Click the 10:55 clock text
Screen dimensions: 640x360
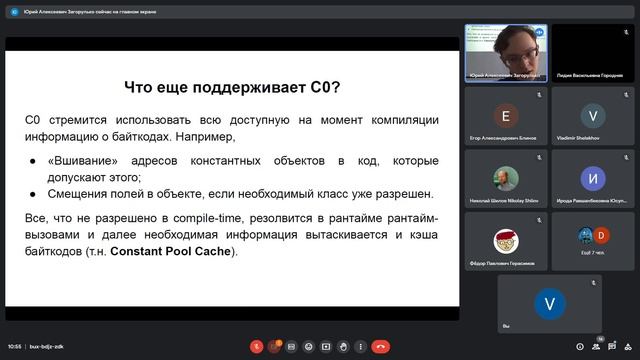tap(14, 347)
